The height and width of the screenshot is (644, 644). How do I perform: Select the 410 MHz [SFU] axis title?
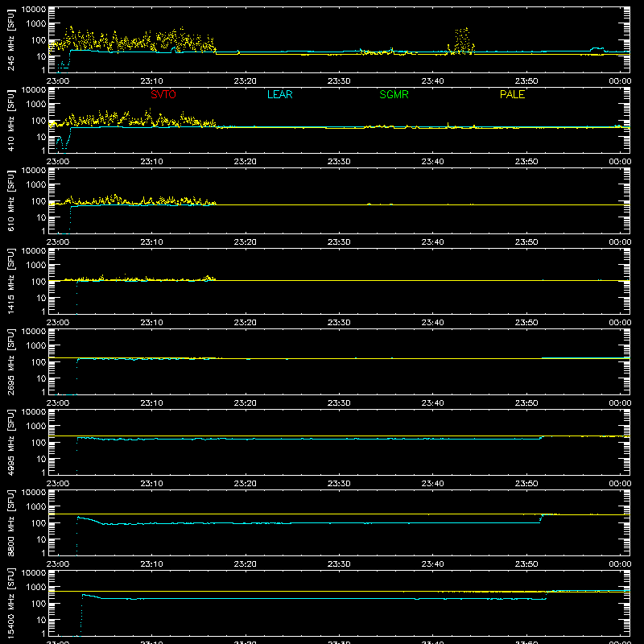point(10,120)
